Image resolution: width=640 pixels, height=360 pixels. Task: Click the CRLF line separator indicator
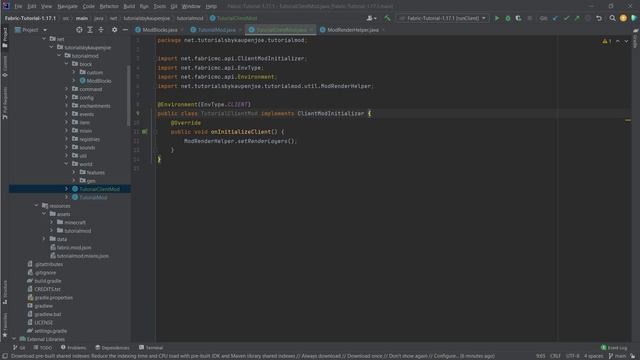555,356
